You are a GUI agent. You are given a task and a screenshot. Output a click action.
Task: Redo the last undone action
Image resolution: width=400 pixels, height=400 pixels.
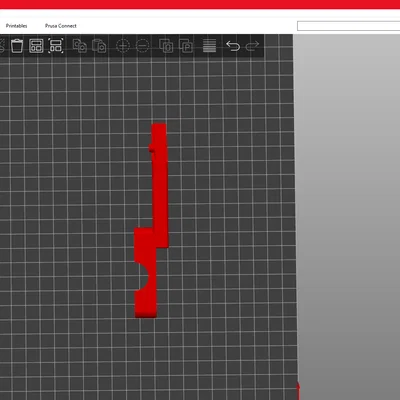click(x=252, y=46)
